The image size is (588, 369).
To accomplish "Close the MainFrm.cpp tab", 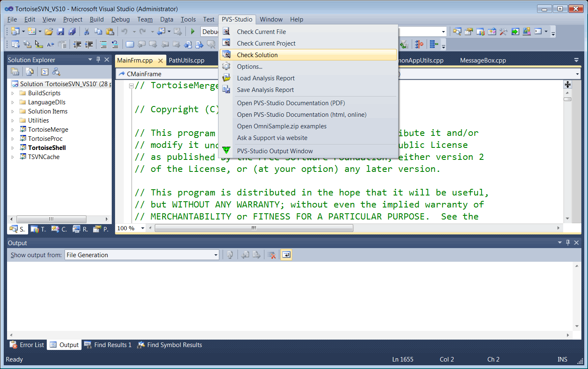I will [161, 60].
